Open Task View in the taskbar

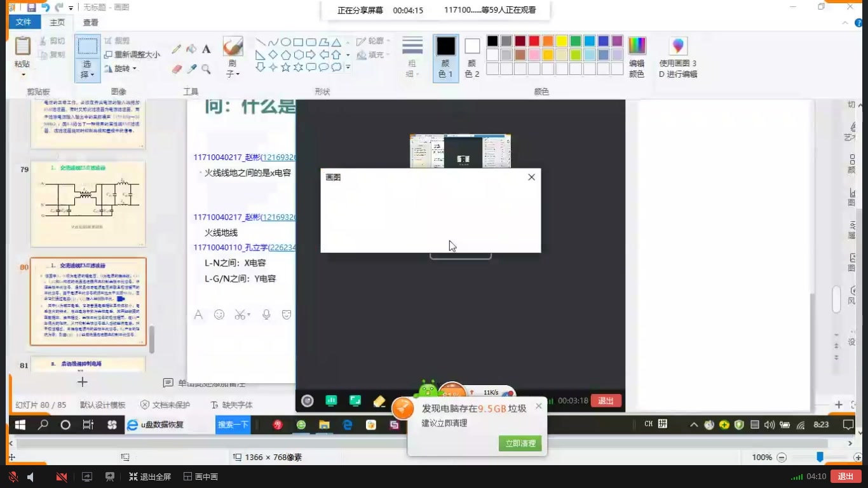coord(88,424)
